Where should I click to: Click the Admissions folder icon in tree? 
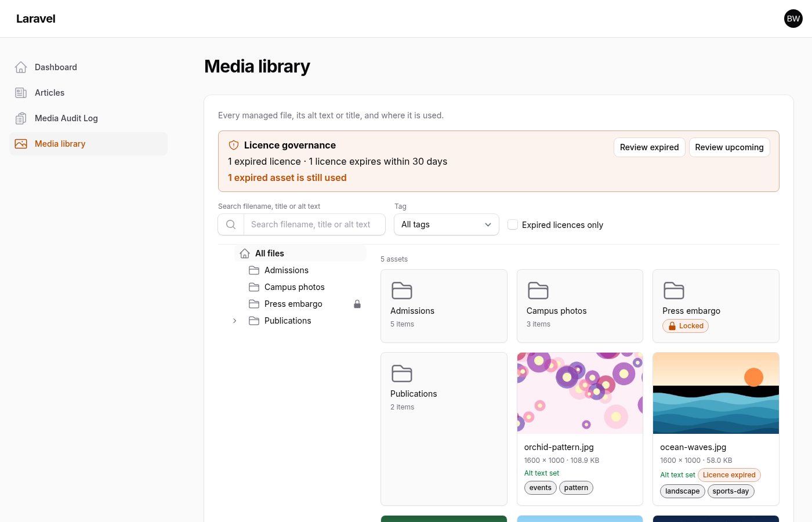[254, 270]
